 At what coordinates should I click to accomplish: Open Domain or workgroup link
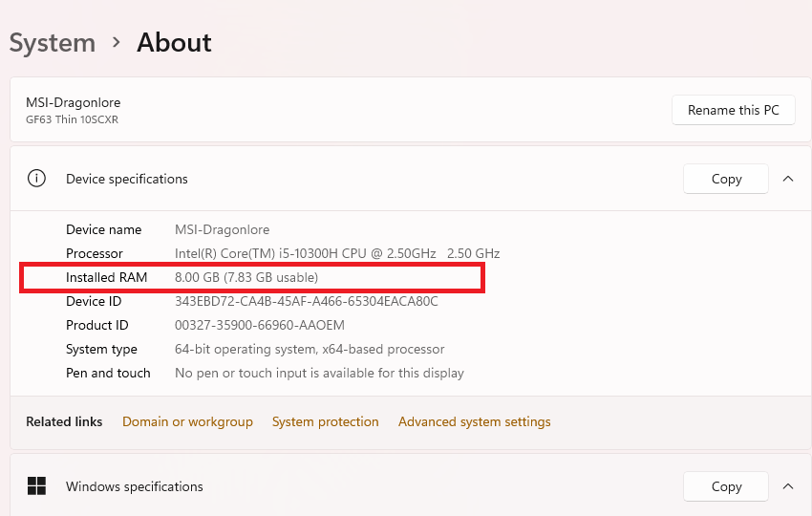point(187,421)
